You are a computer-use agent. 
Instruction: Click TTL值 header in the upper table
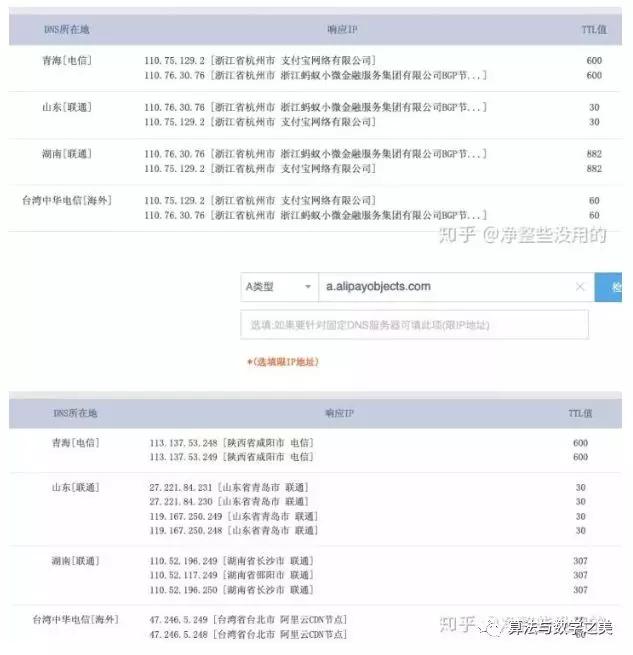594,30
